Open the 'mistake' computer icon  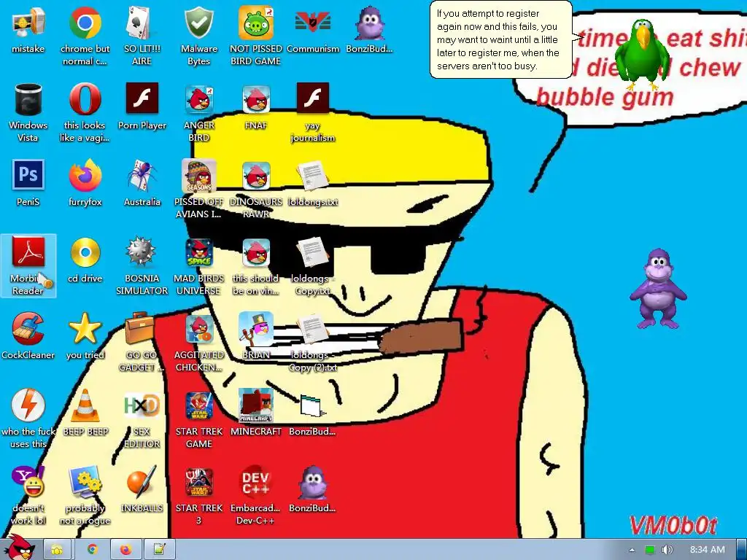pyautogui.click(x=28, y=29)
